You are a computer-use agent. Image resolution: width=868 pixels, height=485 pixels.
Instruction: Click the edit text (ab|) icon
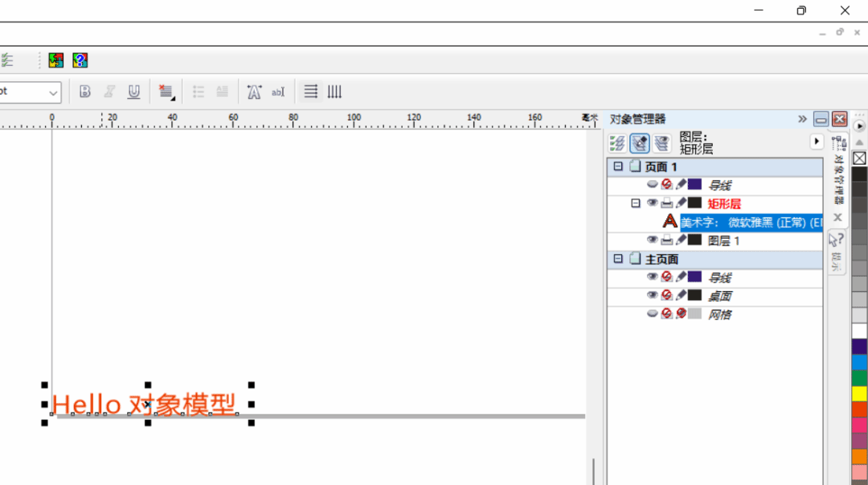click(x=278, y=92)
